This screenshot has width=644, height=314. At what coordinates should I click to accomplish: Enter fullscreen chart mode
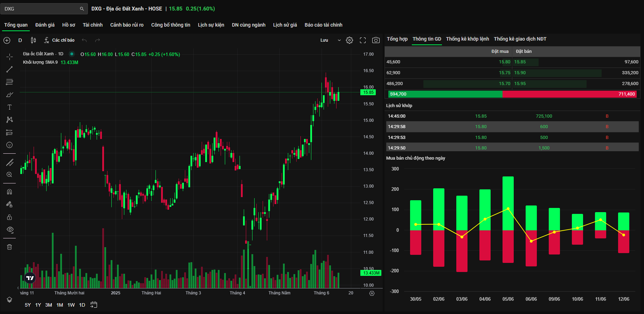click(x=363, y=40)
